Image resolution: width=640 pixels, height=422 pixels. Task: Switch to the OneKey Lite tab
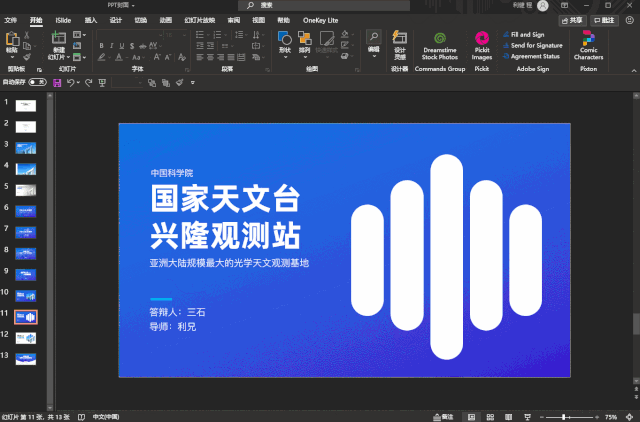320,20
